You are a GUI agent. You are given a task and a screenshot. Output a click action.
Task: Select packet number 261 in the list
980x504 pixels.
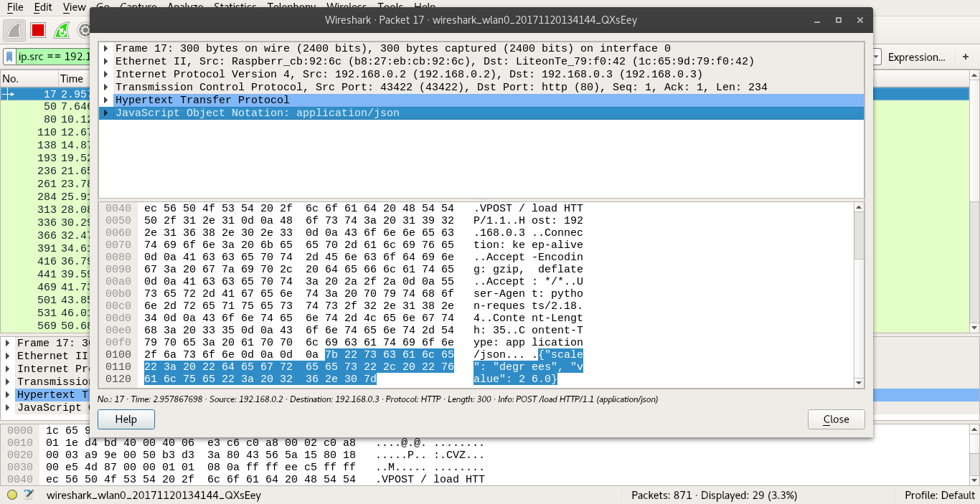coord(46,184)
